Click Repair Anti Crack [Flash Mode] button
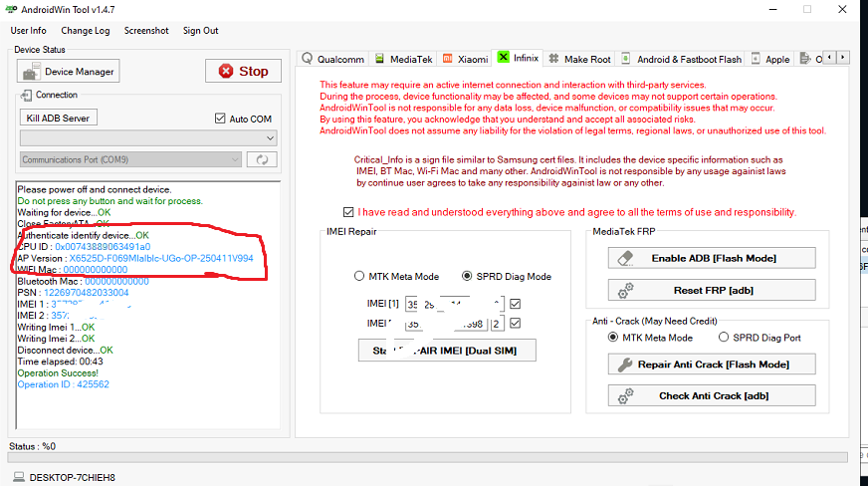 tap(712, 364)
